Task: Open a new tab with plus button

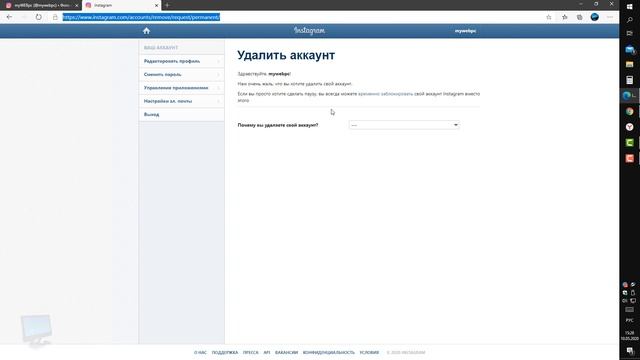Action: pos(167,5)
